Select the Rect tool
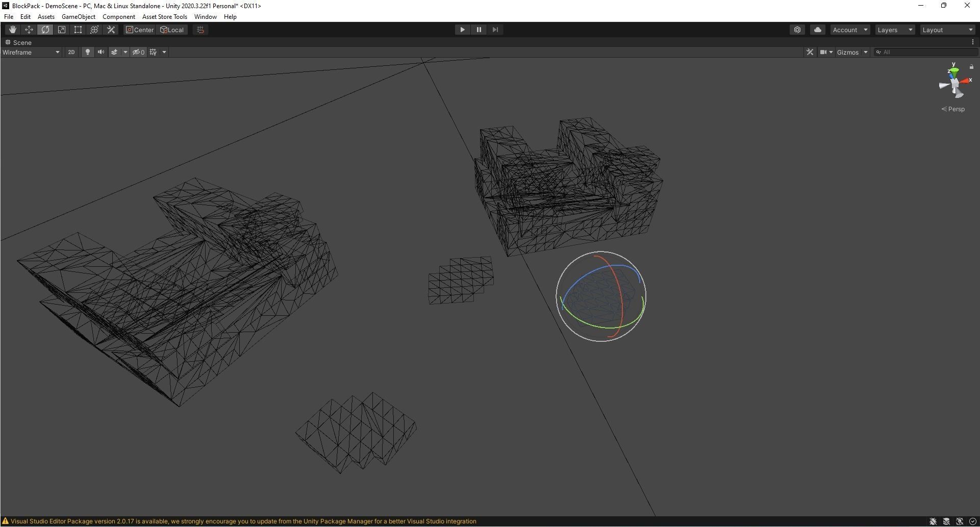 (78, 30)
